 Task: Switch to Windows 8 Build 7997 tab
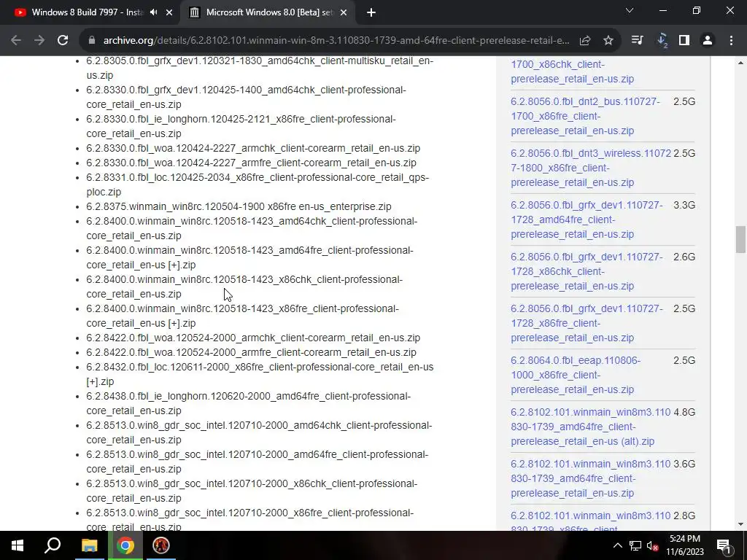pos(88,12)
